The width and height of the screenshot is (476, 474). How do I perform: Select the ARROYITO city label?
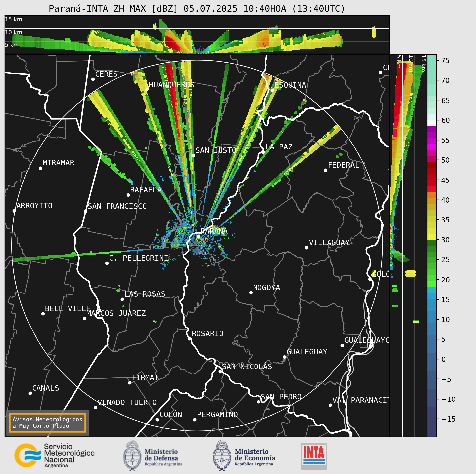[x=35, y=206]
